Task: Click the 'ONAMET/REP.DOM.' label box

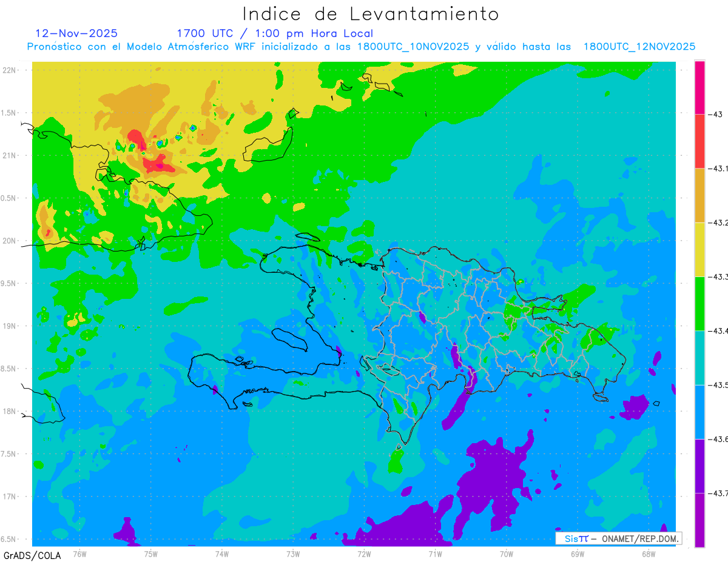Action: (x=618, y=538)
